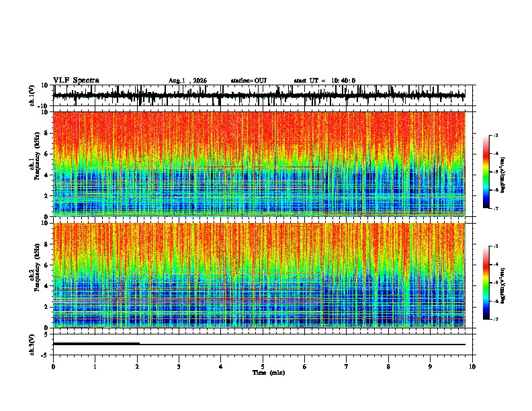The image size is (532, 411).
Task: Click the 'ch.1(V)' waveform axis label
Action: [32, 95]
